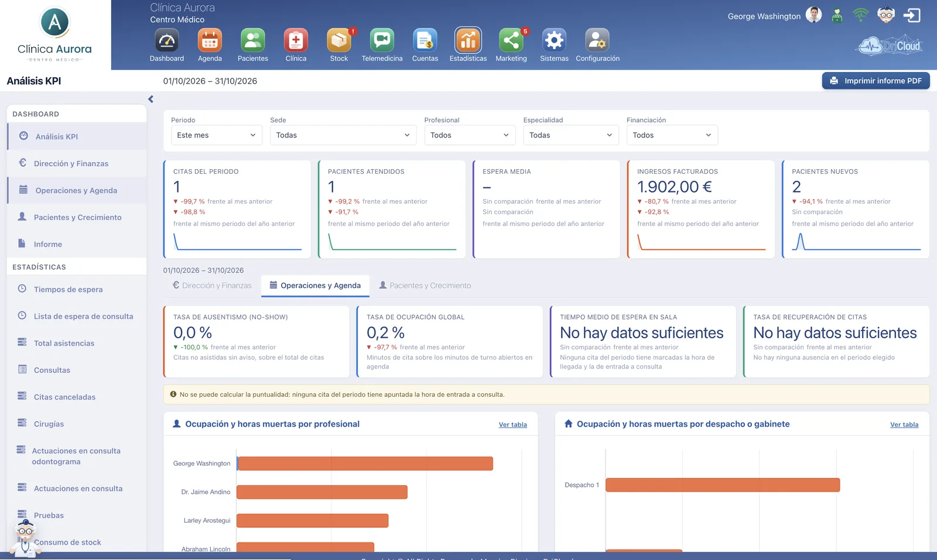
Task: Open Ver tabla for occupation by profesional
Action: pos(513,425)
